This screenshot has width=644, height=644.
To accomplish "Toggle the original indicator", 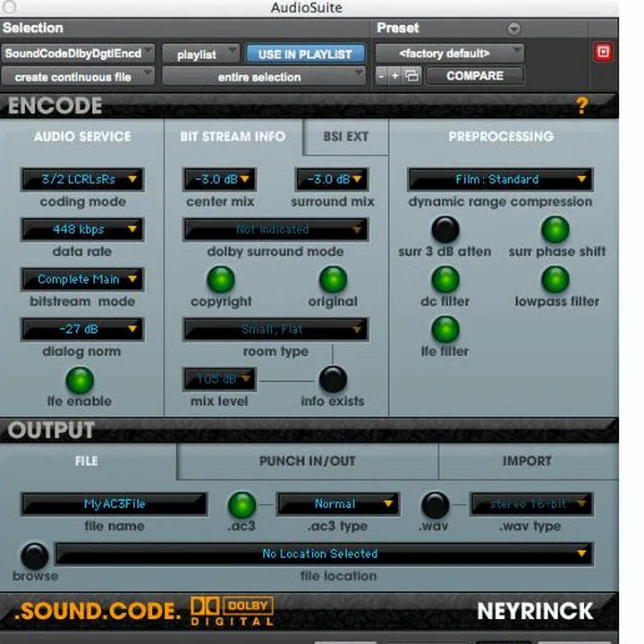I will coord(333,280).
